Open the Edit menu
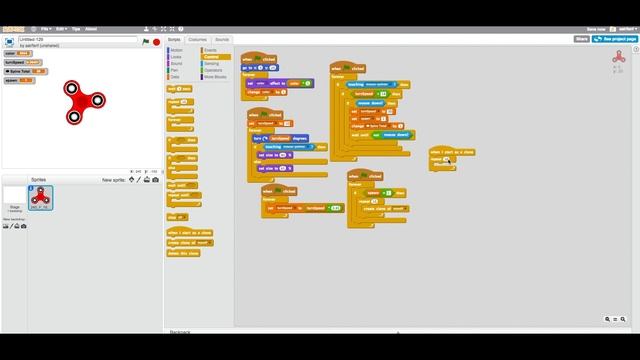The height and width of the screenshot is (360, 640). coord(61,29)
